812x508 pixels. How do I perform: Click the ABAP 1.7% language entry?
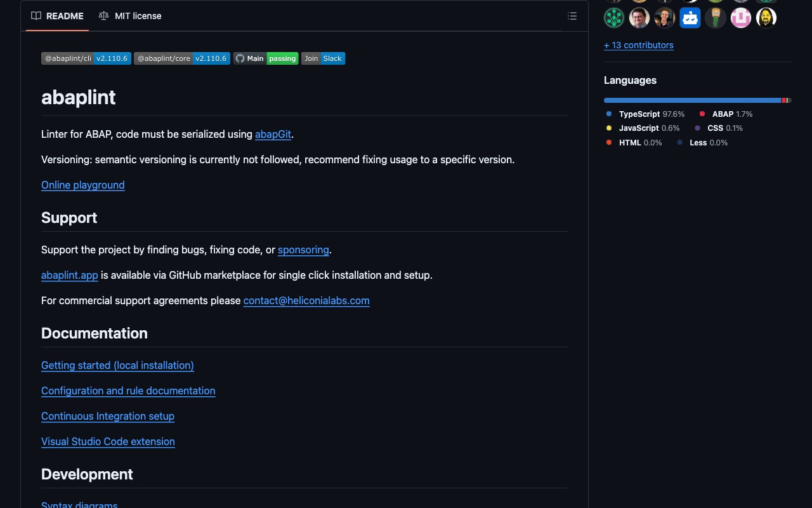coord(726,114)
